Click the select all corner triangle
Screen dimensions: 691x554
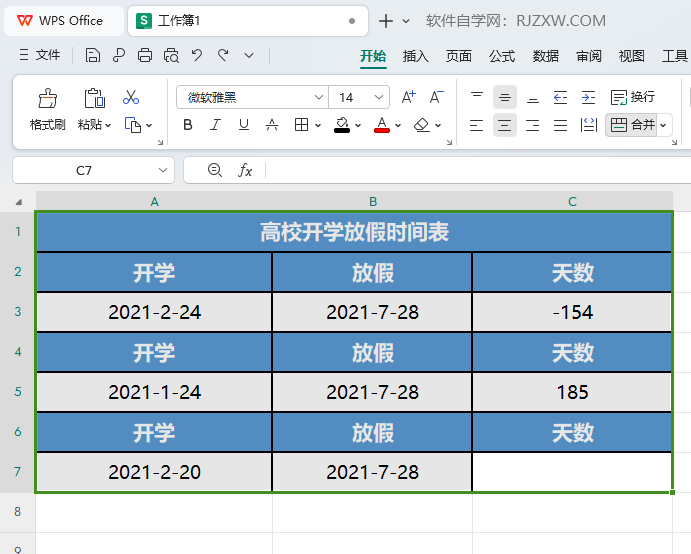[x=19, y=202]
